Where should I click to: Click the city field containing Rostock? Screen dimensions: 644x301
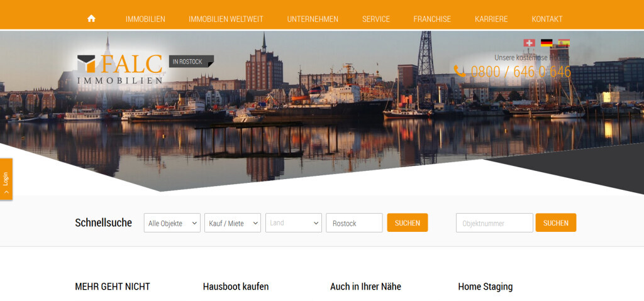[353, 223]
